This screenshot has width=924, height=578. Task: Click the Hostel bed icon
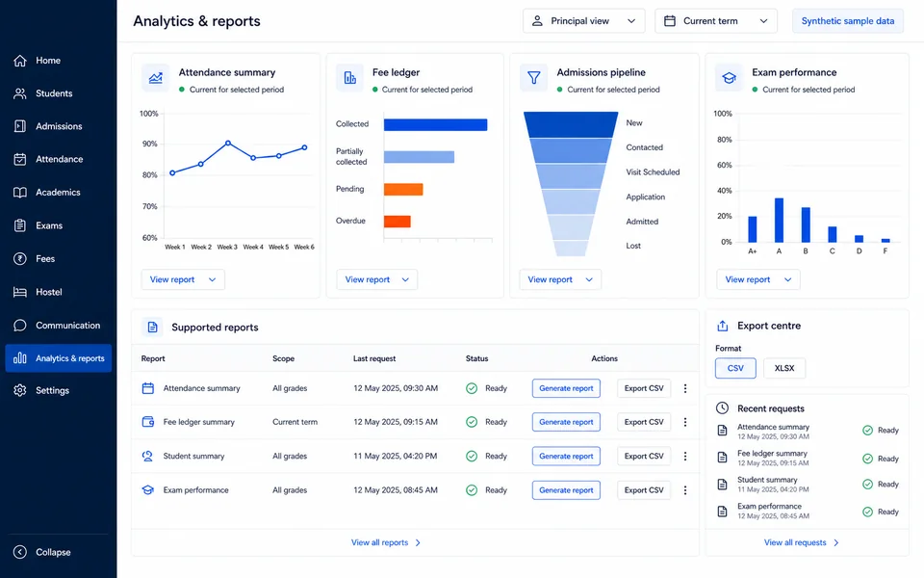(20, 292)
